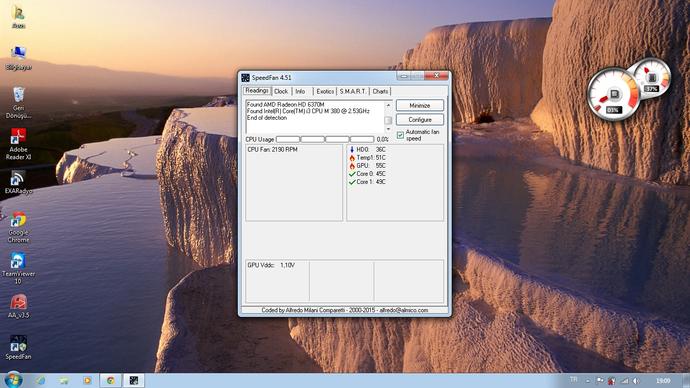690x388 pixels.
Task: Open the Charts tab
Action: pyautogui.click(x=380, y=92)
